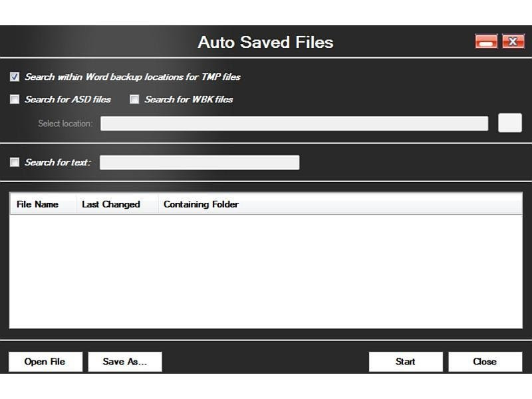Click the browse button beside Select location

pyautogui.click(x=510, y=123)
